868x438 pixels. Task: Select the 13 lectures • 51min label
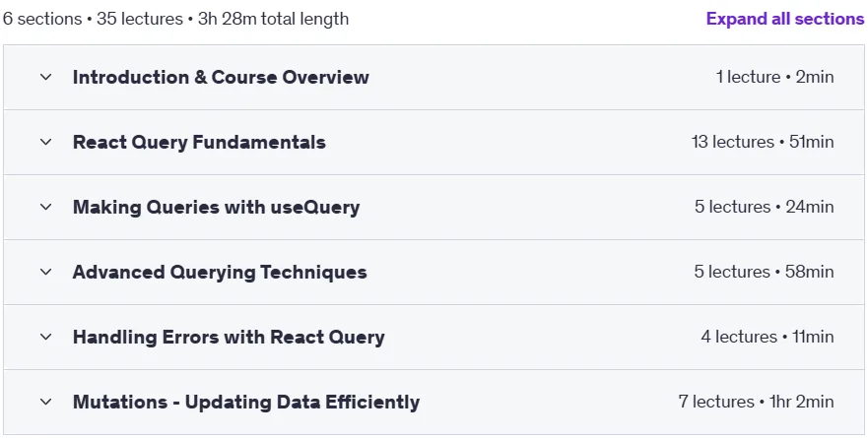click(763, 142)
